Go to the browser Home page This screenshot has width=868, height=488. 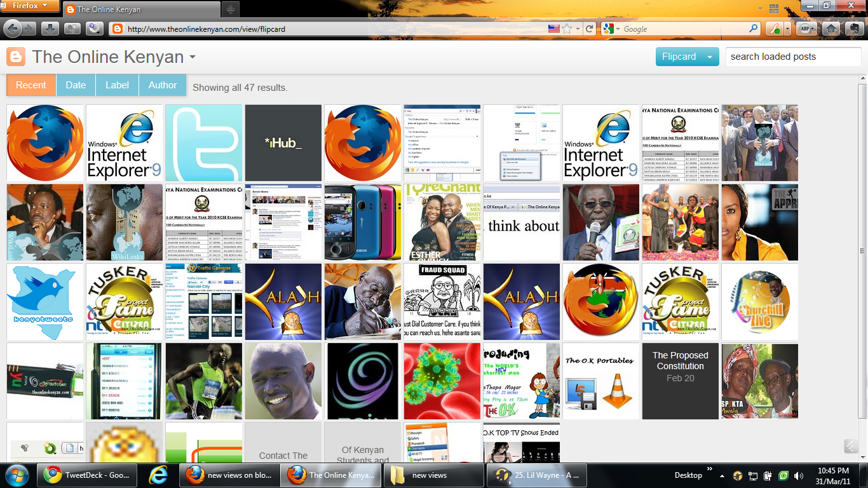coord(831,29)
